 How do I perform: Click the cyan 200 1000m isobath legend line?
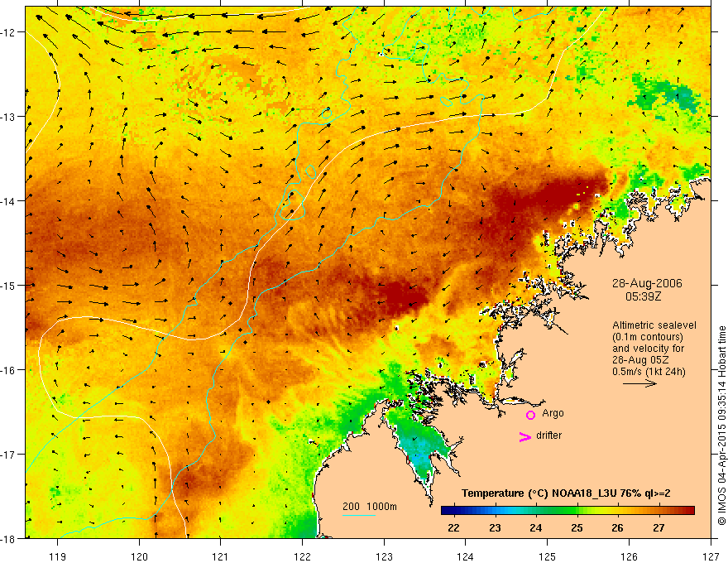359,515
